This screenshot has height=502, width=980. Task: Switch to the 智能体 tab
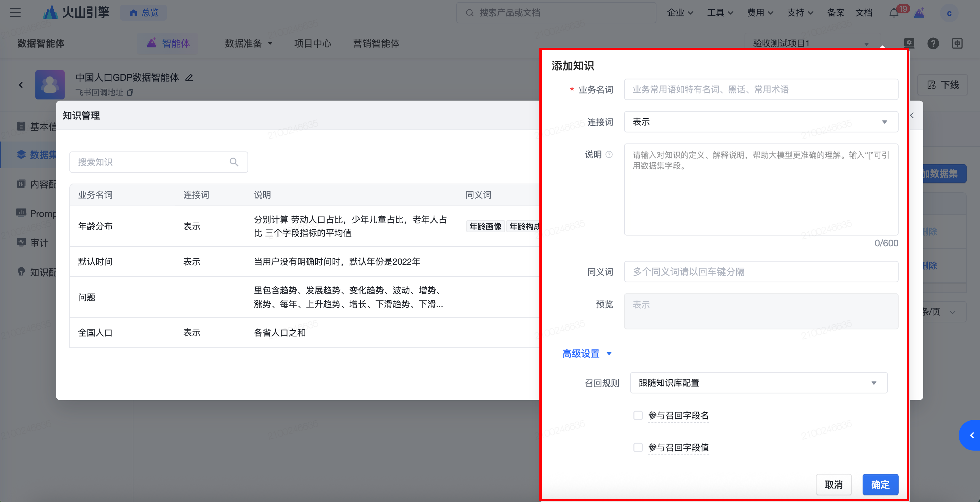(x=168, y=43)
